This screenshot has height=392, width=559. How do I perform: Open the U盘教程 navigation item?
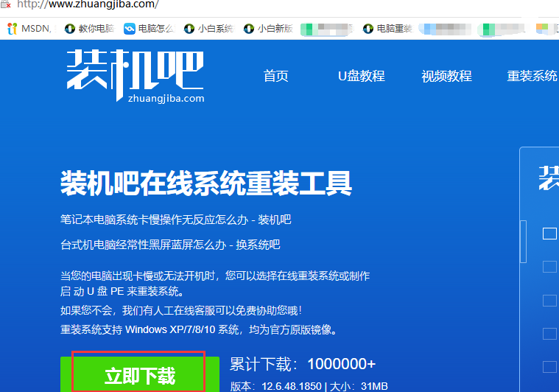[x=361, y=77]
